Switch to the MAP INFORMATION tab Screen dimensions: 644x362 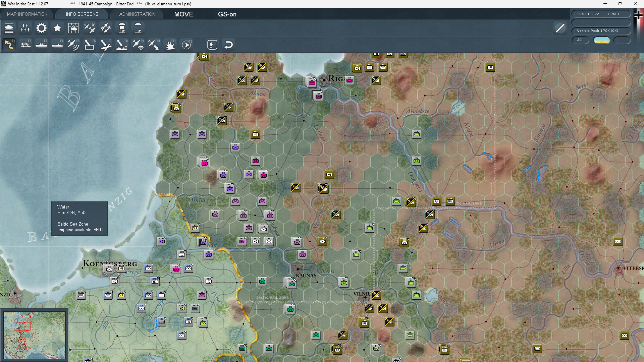[27, 14]
